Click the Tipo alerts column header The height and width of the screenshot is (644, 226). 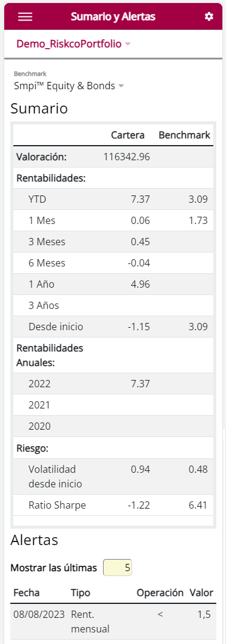pos(81,592)
